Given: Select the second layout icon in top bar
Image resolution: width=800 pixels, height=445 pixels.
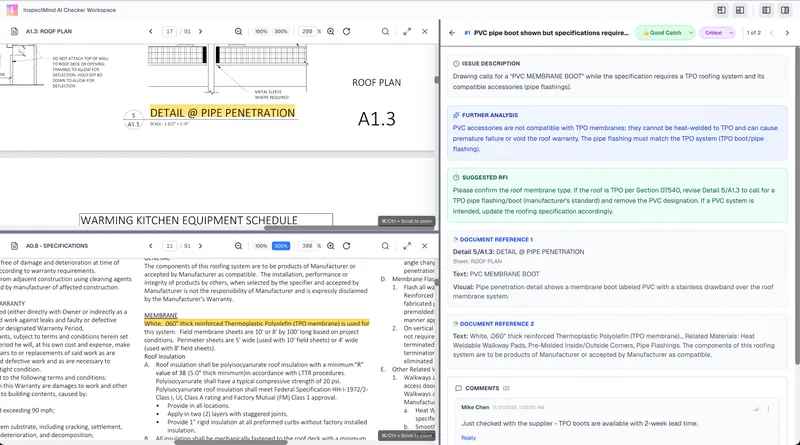Looking at the screenshot, I should tap(740, 10).
